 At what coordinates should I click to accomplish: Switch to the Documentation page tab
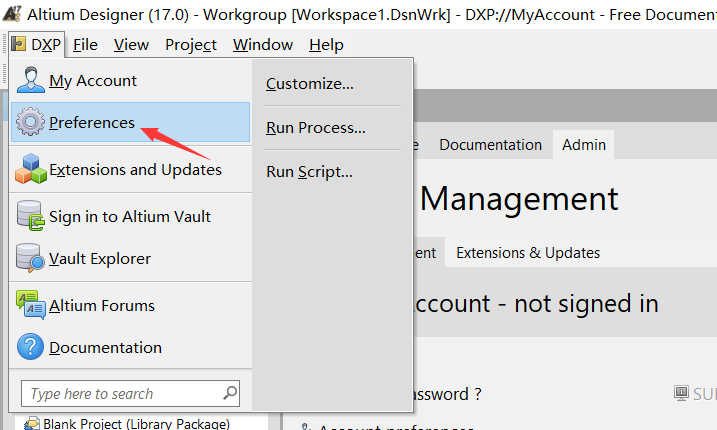point(490,145)
